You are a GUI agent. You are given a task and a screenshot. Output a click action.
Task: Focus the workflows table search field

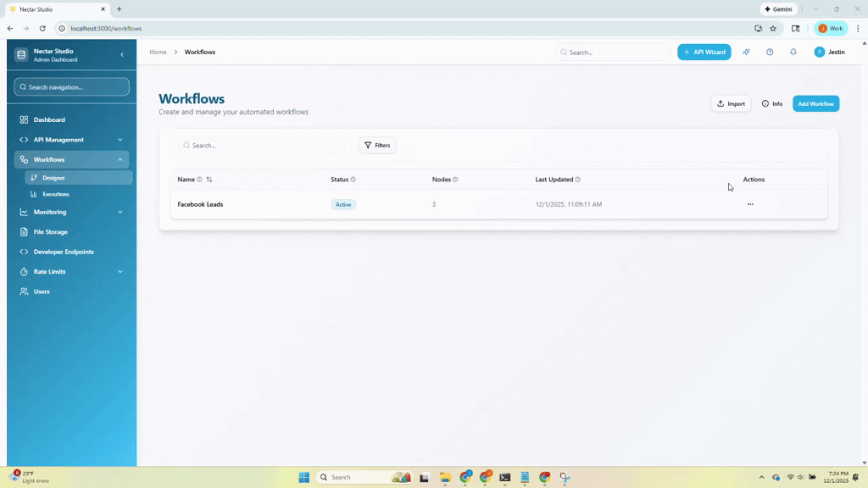pos(264,145)
